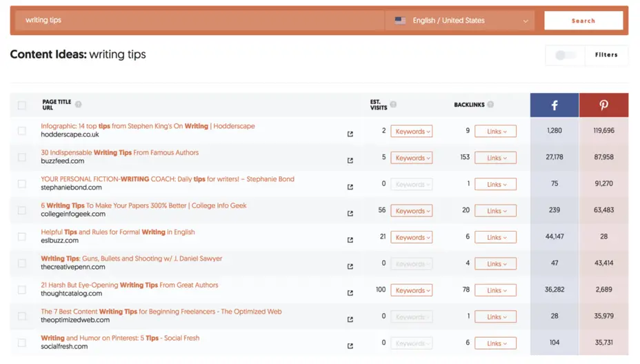The height and width of the screenshot is (364, 640).
Task: Expand Links dropdown for thecreativepenn.com row
Action: [495, 264]
